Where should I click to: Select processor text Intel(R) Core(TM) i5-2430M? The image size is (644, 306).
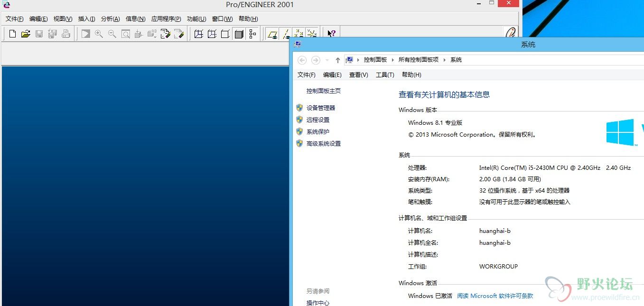pyautogui.click(x=517, y=168)
